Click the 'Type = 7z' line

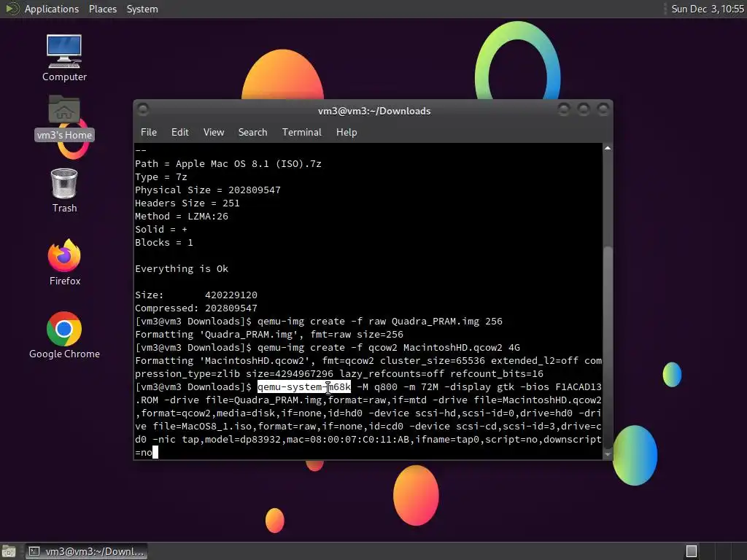(161, 176)
